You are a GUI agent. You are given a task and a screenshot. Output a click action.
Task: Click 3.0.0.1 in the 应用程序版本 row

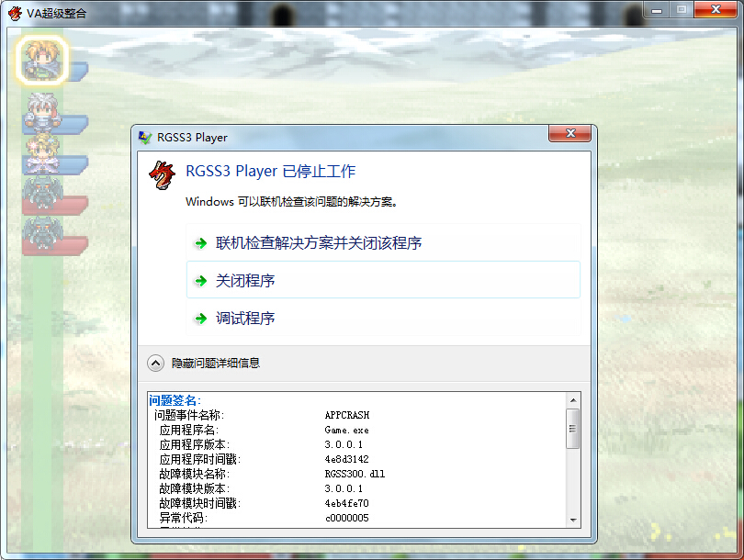pos(344,444)
